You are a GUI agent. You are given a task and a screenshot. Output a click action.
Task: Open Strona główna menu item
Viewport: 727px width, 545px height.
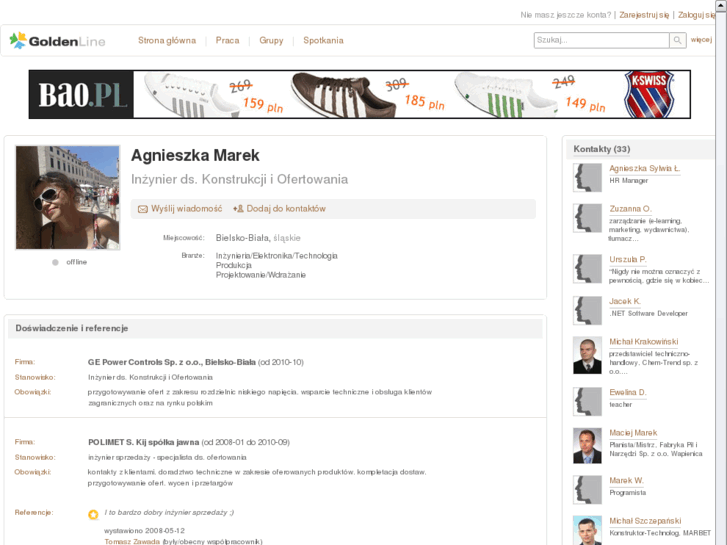pos(167,40)
